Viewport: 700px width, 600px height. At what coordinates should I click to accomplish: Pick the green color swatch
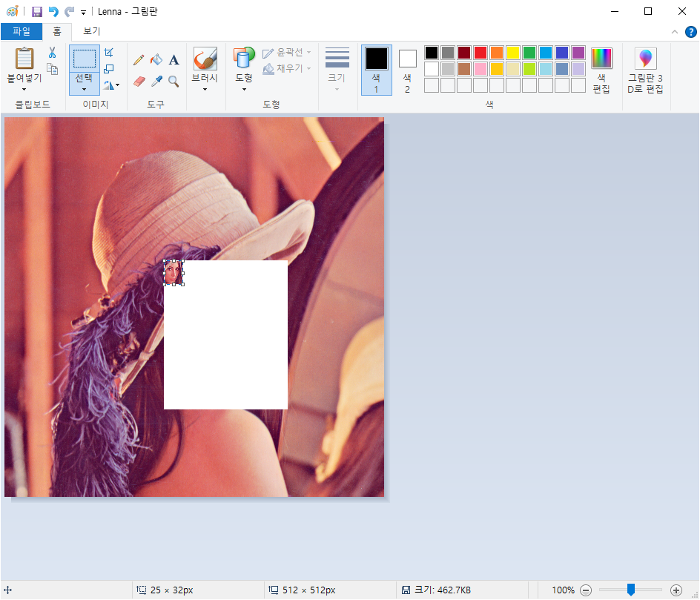coord(529,53)
